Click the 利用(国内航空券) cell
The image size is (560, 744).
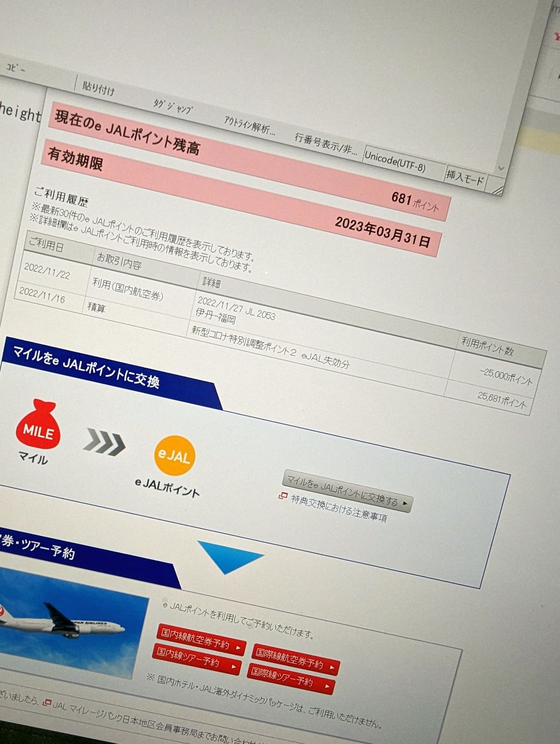pyautogui.click(x=128, y=289)
